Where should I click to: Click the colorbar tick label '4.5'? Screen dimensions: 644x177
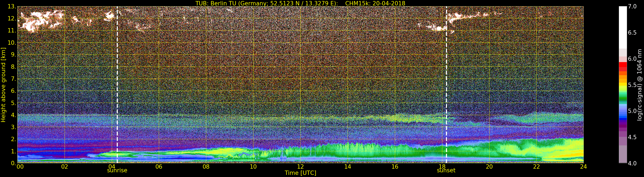(632, 137)
